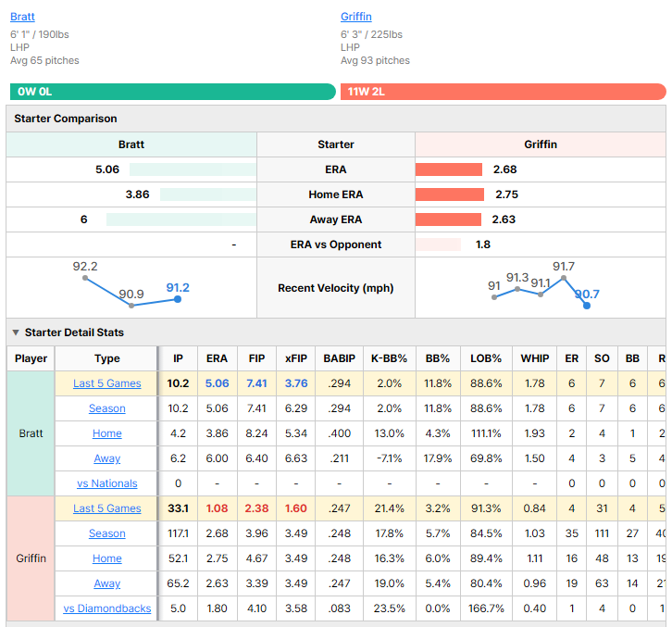Open Bratt's Home split link
This screenshot has height=627, width=672.
point(106,433)
